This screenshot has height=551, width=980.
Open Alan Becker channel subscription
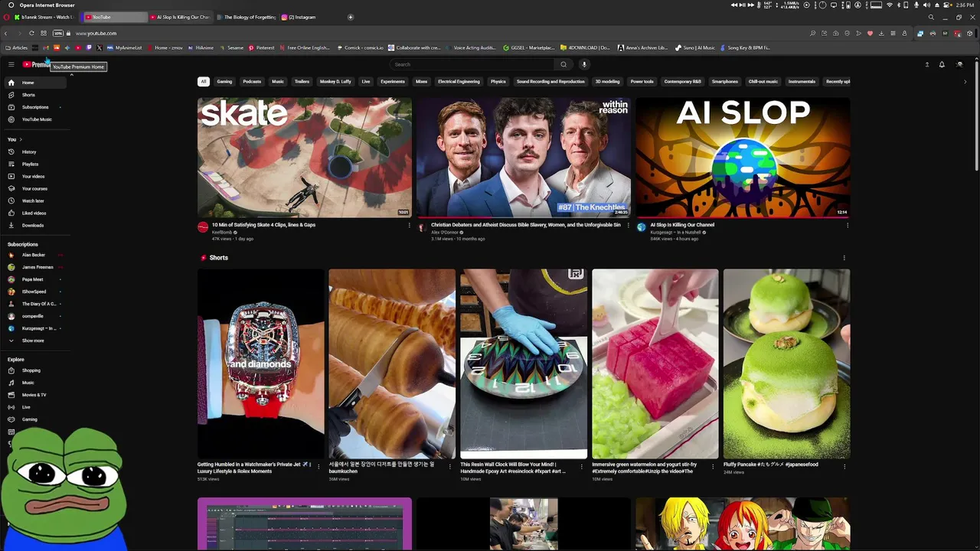point(34,255)
